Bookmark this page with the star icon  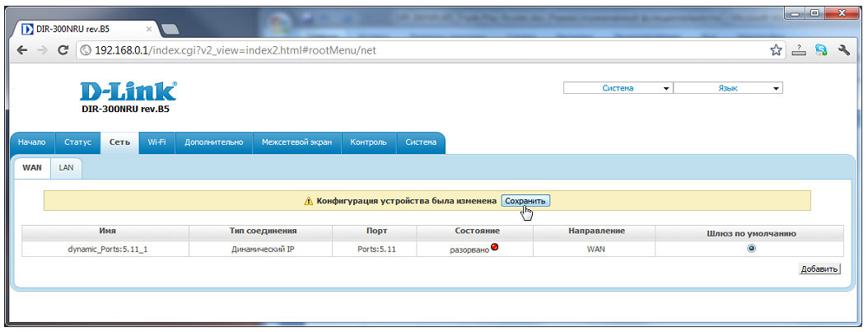point(776,50)
